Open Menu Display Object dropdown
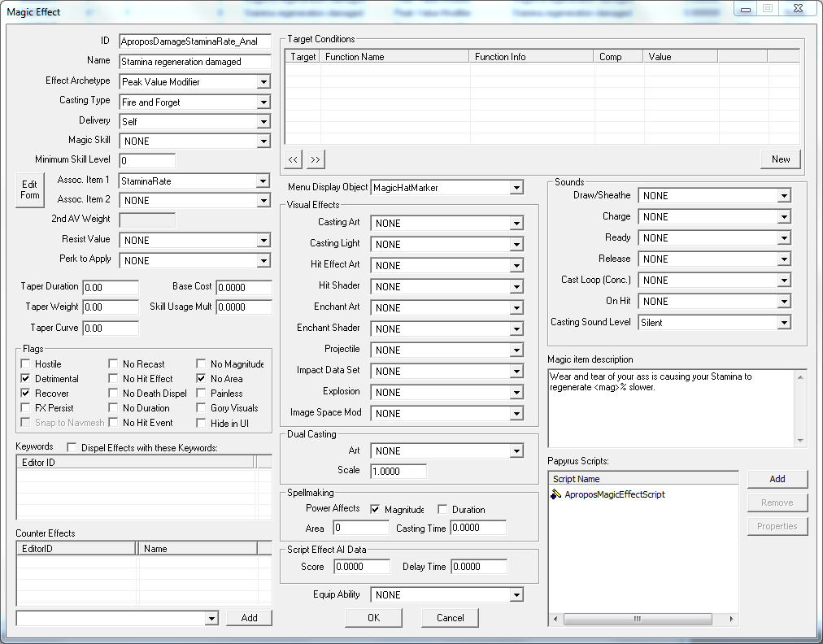 pyautogui.click(x=516, y=187)
